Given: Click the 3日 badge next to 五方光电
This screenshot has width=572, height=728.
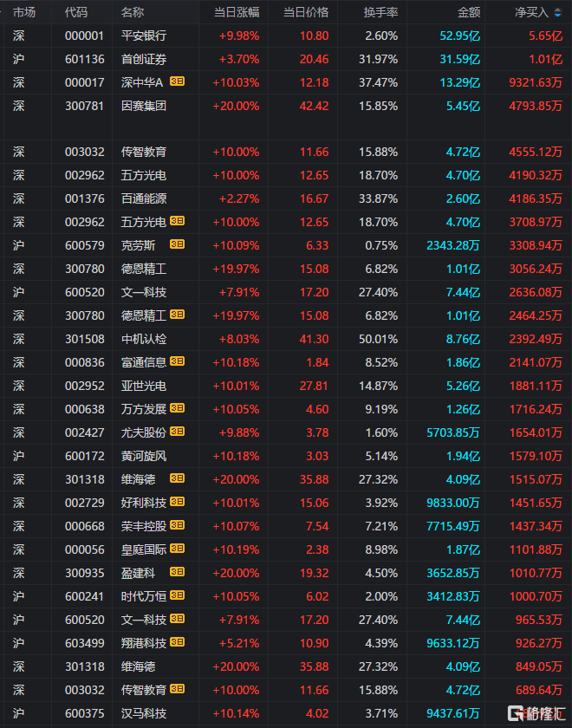Looking at the screenshot, I should tap(177, 221).
